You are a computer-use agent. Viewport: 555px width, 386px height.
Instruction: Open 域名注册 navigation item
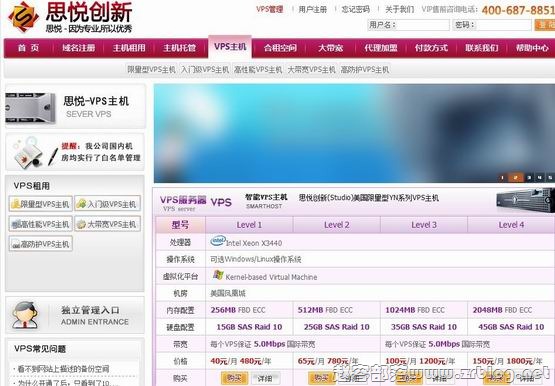coord(79,48)
